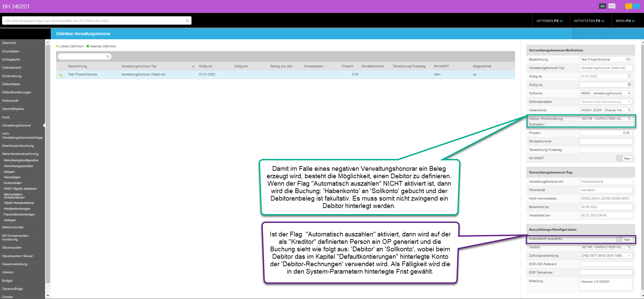The image size is (644, 299).
Task: Click the yellow chat bubble icon
Action: coord(628,6)
